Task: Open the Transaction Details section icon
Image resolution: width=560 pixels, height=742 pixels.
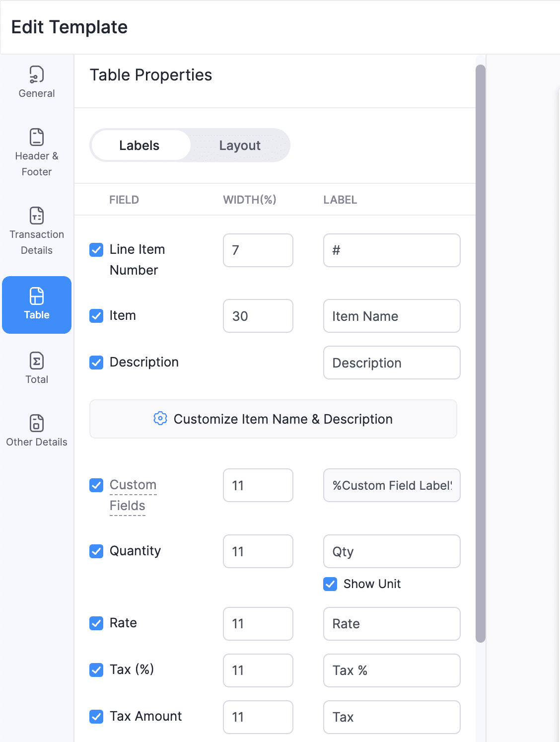Action: coord(37,216)
